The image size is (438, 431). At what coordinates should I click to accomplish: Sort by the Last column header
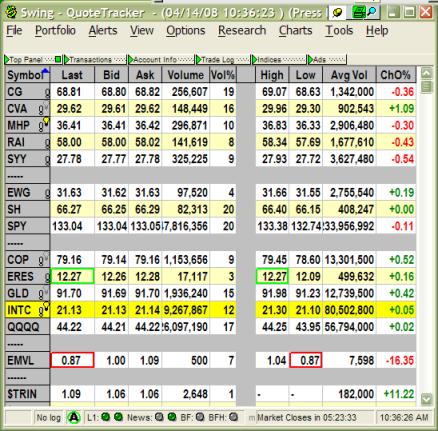[x=72, y=75]
